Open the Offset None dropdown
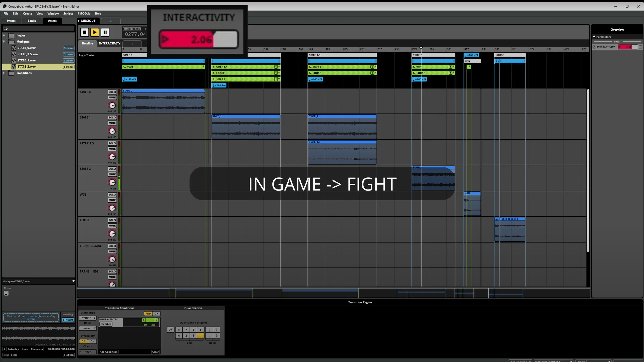 [x=88, y=329]
